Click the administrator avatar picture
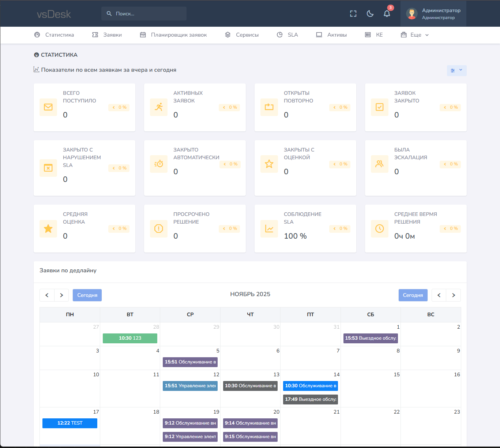Image resolution: width=500 pixels, height=448 pixels. point(412,14)
